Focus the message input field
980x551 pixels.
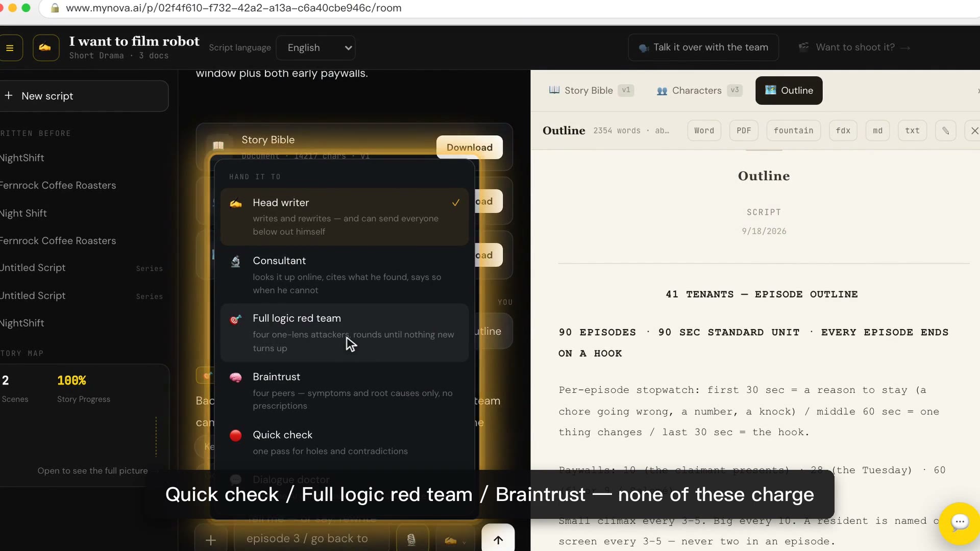point(311,539)
